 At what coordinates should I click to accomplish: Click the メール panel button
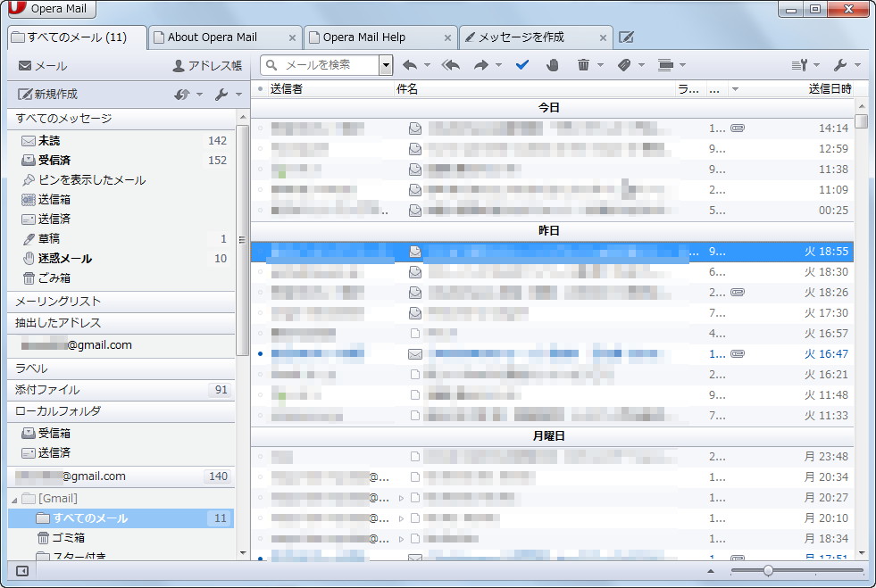click(x=43, y=66)
